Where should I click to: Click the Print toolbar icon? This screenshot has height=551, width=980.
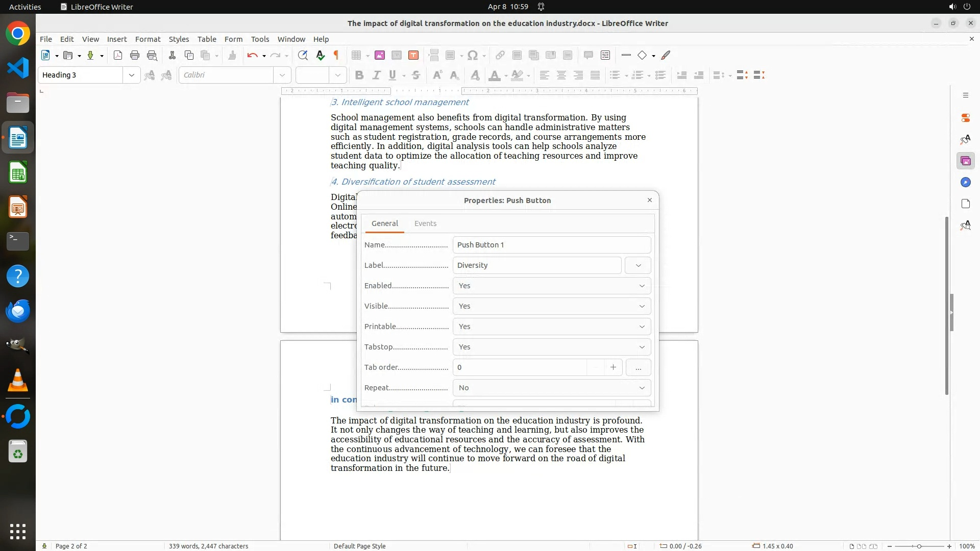coord(135,55)
